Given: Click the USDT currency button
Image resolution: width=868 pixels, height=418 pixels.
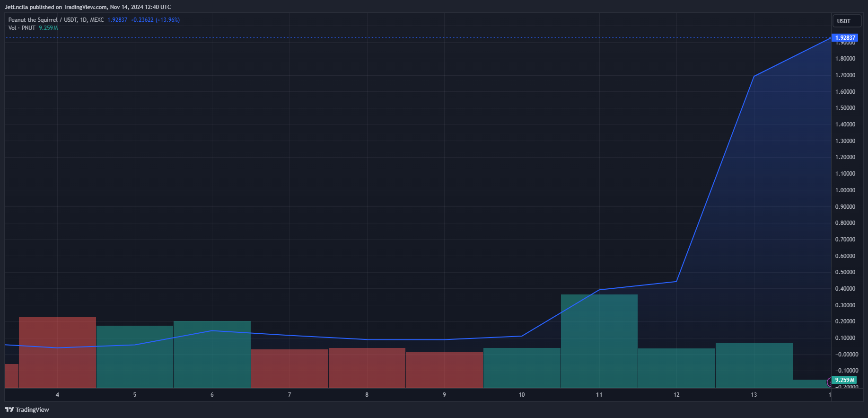Looking at the screenshot, I should (x=846, y=21).
